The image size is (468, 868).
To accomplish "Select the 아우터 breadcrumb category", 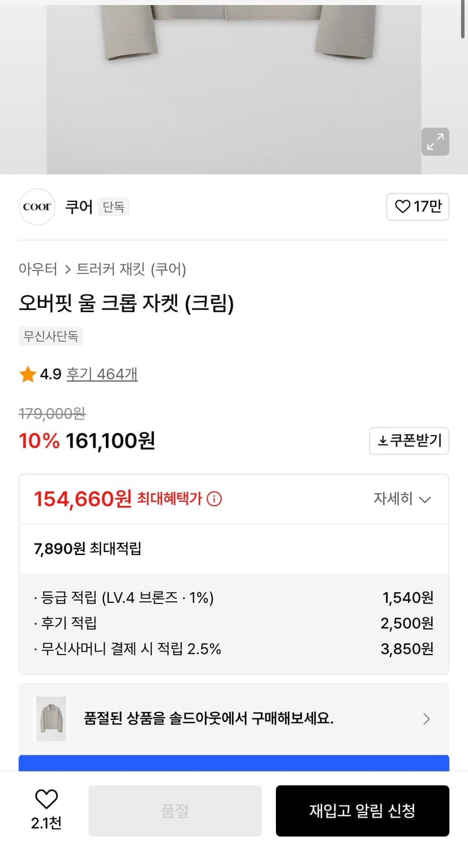I will tap(37, 269).
